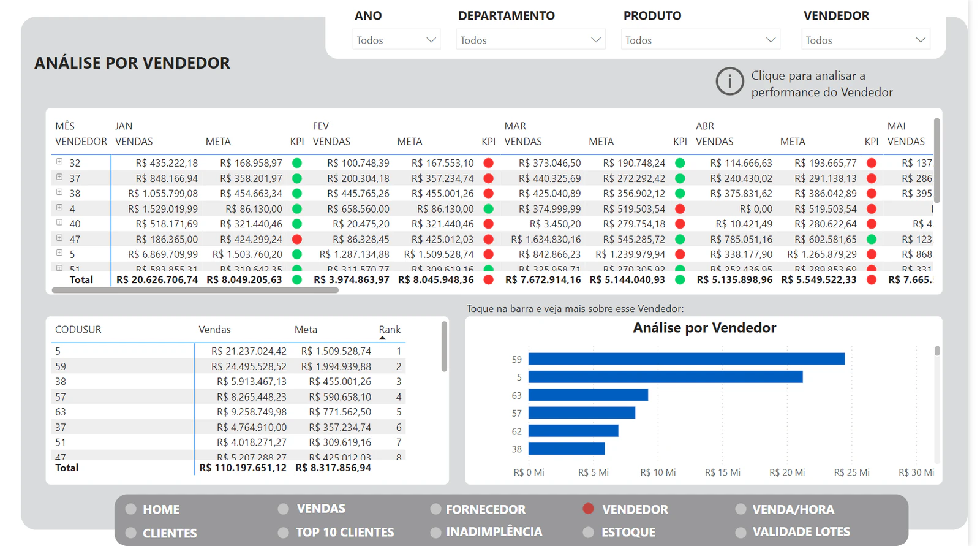Click green KPI dot in Total row January

coord(297,279)
